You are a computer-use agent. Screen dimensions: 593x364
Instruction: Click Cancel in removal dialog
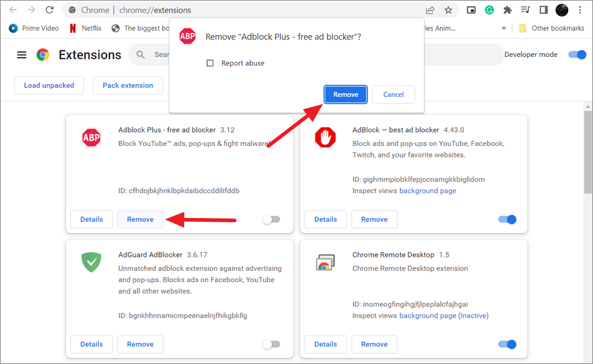coord(393,94)
